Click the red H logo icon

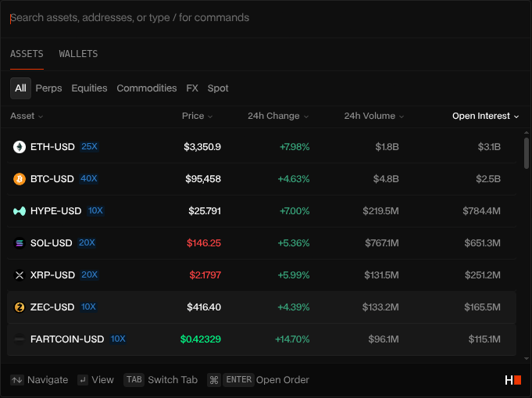point(512,380)
